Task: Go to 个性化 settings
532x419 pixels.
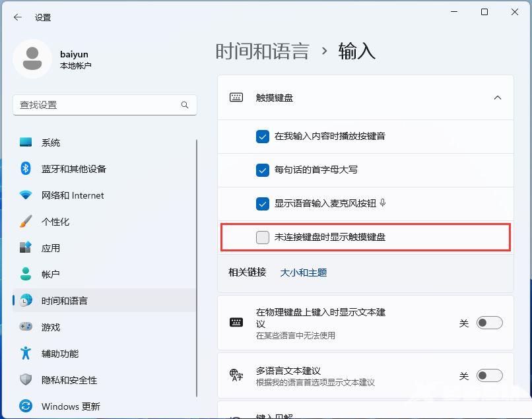Action: 51,221
